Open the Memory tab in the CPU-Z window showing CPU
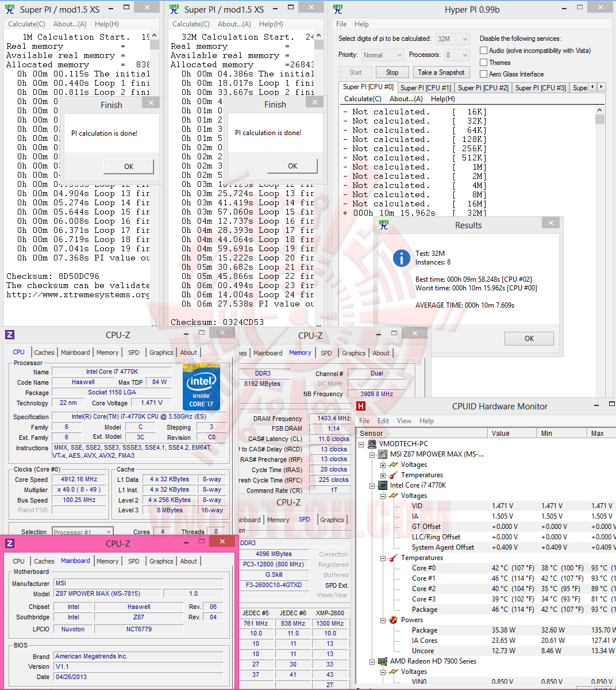This screenshot has width=616, height=690. pyautogui.click(x=107, y=352)
